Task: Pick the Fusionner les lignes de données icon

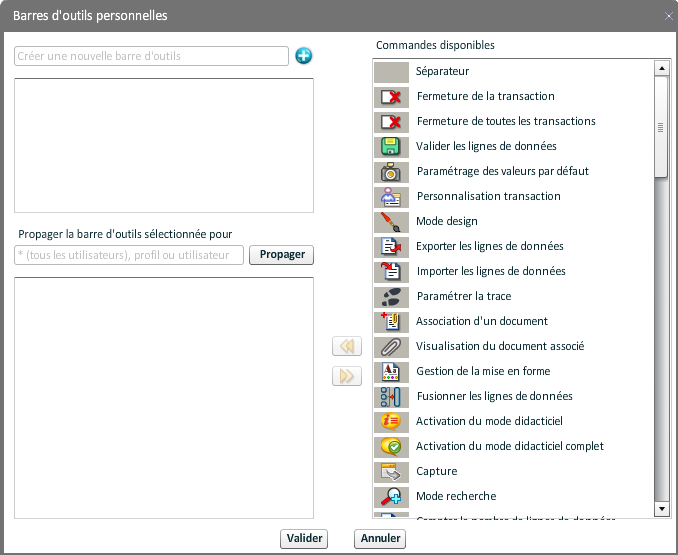Action: (x=392, y=397)
